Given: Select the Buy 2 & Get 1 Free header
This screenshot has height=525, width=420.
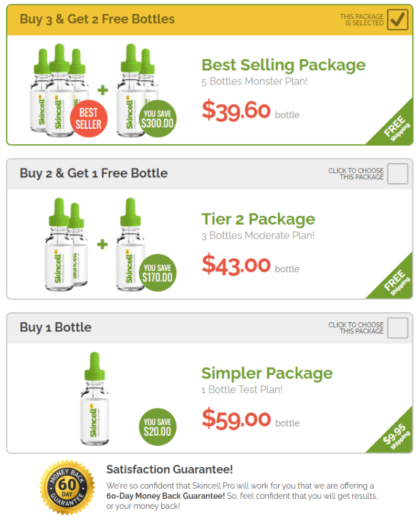Looking at the screenshot, I should (93, 173).
